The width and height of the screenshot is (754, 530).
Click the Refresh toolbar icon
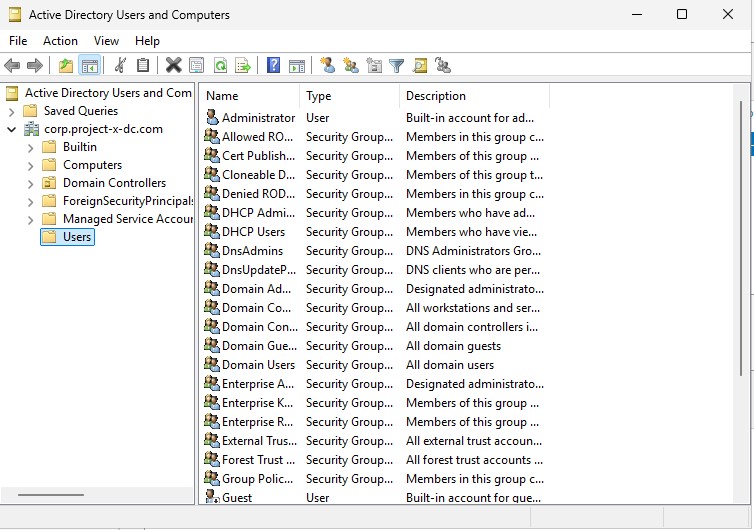219,66
